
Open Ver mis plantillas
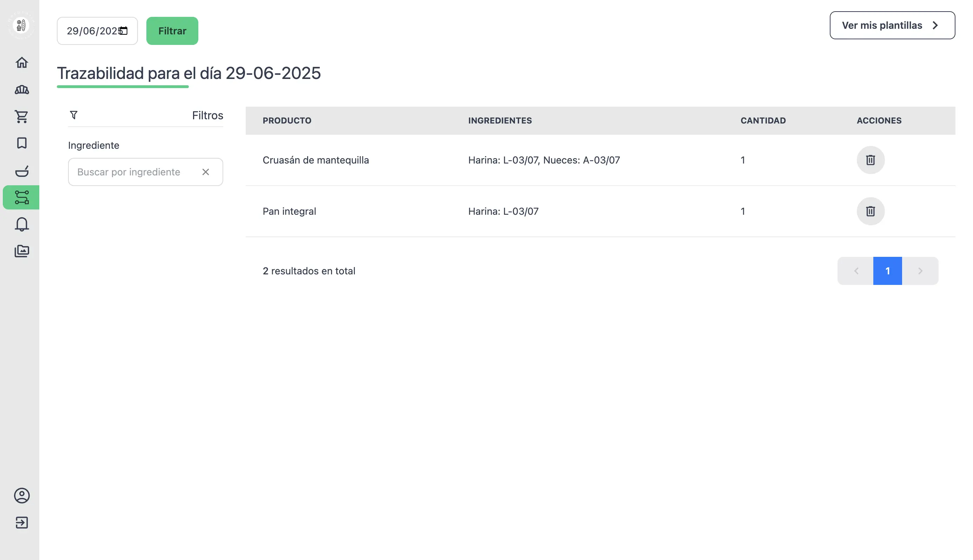892,25
